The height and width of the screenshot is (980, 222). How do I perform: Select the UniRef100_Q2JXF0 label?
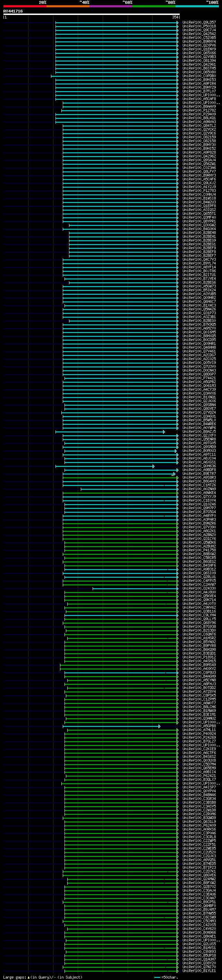click(199, 435)
